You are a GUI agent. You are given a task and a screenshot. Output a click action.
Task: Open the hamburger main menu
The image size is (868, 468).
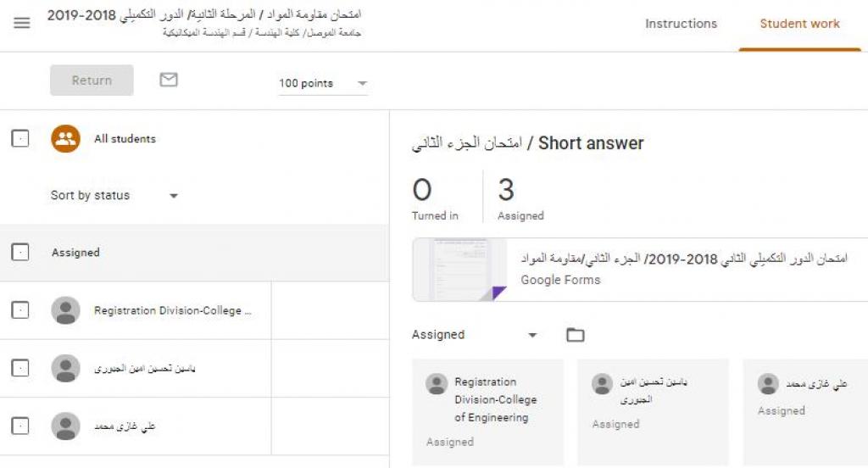[x=22, y=23]
